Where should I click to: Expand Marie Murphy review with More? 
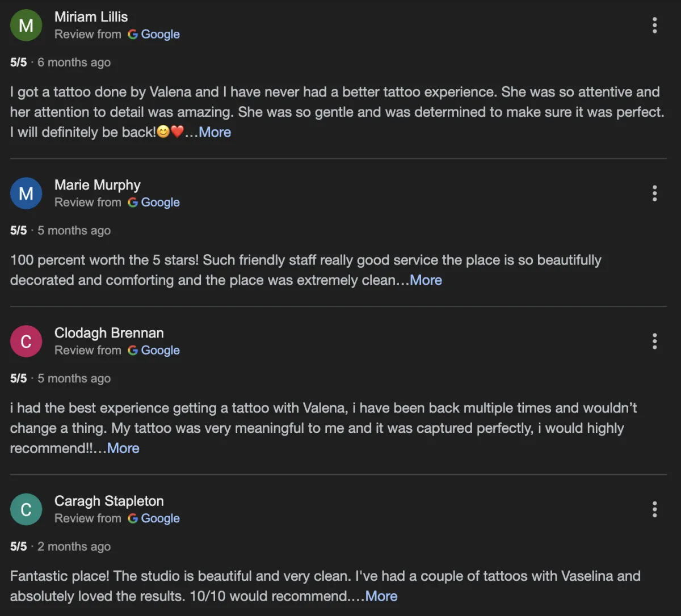426,280
